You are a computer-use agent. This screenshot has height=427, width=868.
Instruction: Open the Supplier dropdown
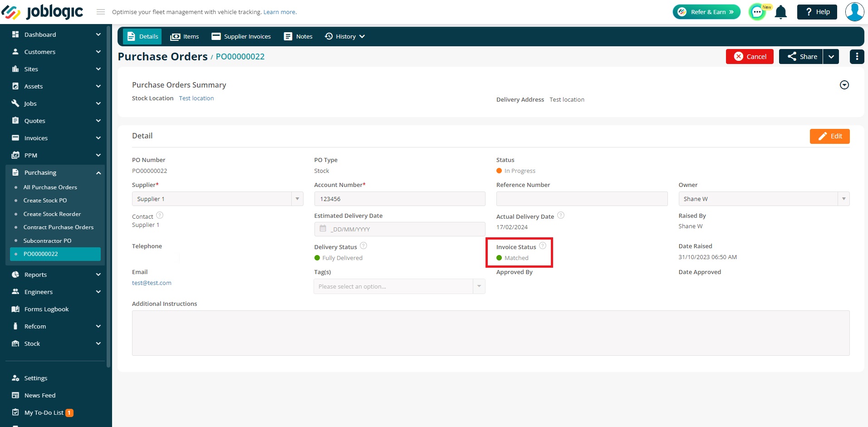(x=217, y=199)
